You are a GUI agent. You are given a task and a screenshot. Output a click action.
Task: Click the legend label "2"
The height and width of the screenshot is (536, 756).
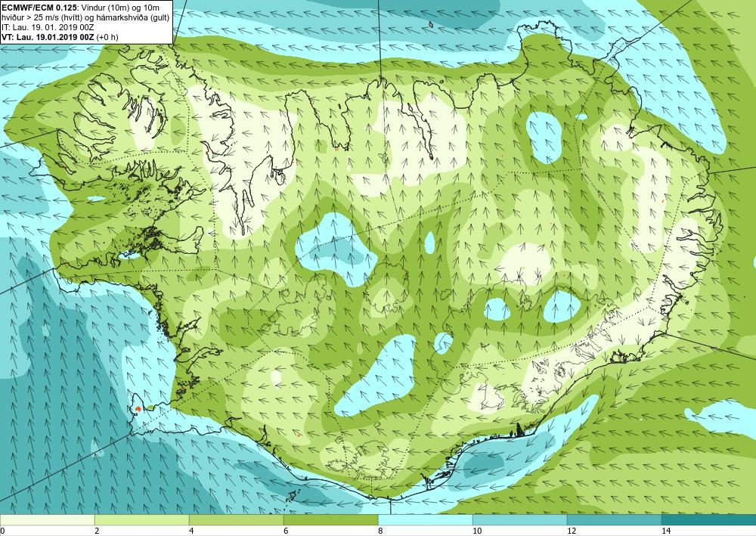coord(97,531)
